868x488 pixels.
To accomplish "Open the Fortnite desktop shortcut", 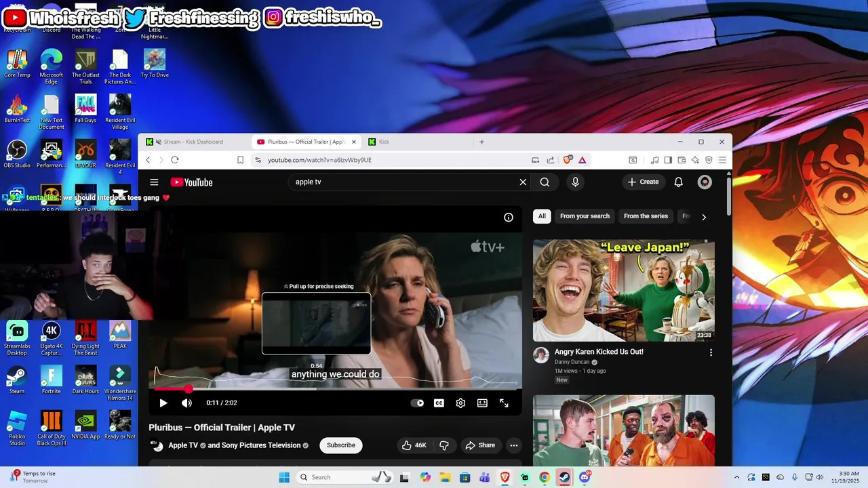I will (51, 380).
